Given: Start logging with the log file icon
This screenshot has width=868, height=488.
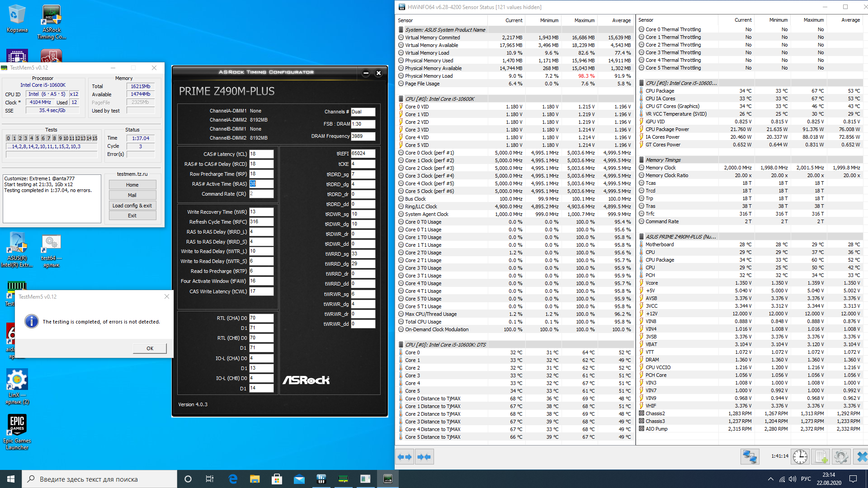Looking at the screenshot, I should [x=821, y=457].
